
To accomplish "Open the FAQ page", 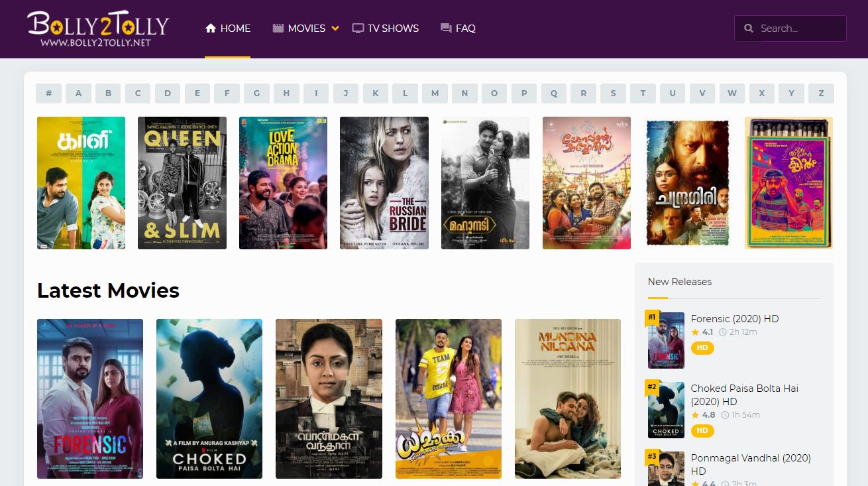I will pyautogui.click(x=458, y=29).
